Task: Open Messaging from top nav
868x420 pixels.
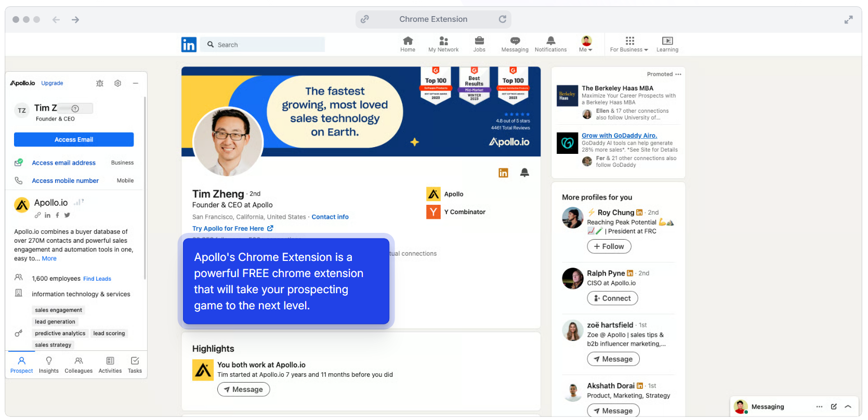Action: (515, 44)
